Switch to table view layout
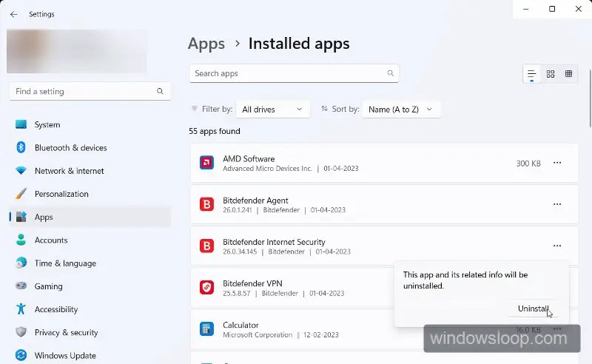592x364 pixels. point(568,74)
